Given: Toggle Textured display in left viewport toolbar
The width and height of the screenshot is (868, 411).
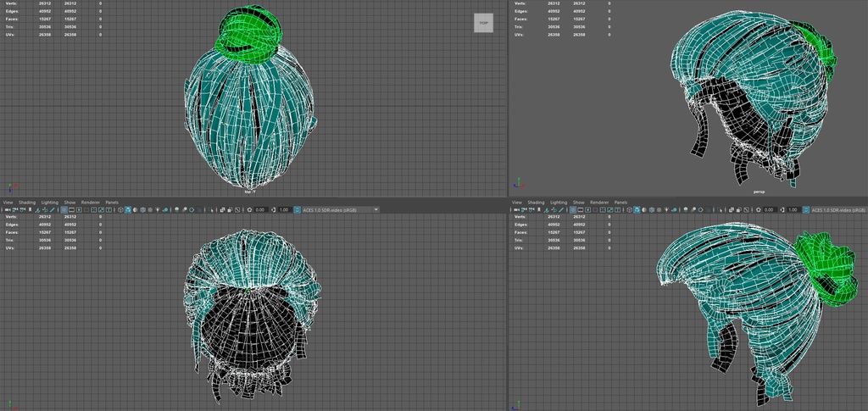Looking at the screenshot, I should (x=151, y=209).
